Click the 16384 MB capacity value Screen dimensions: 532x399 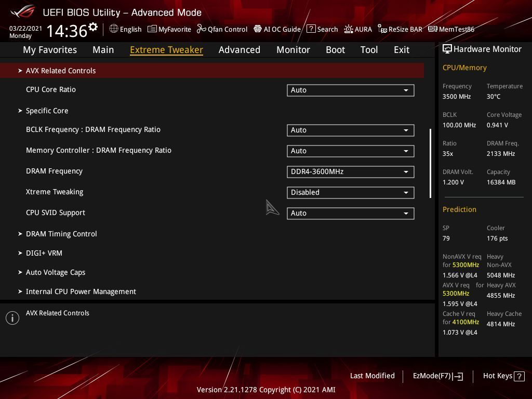click(501, 182)
